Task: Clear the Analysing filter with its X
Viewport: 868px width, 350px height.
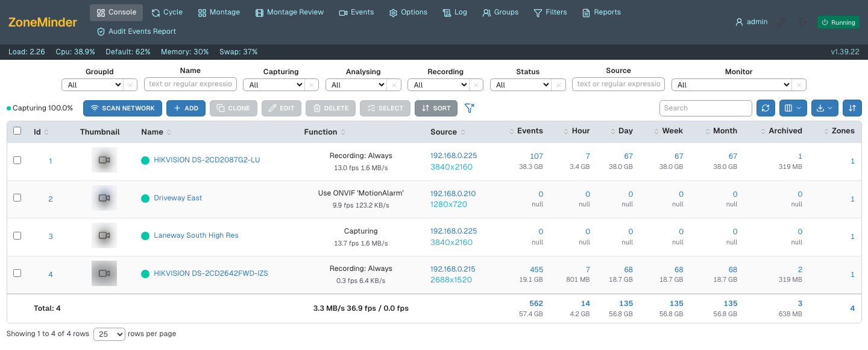Action: click(393, 85)
